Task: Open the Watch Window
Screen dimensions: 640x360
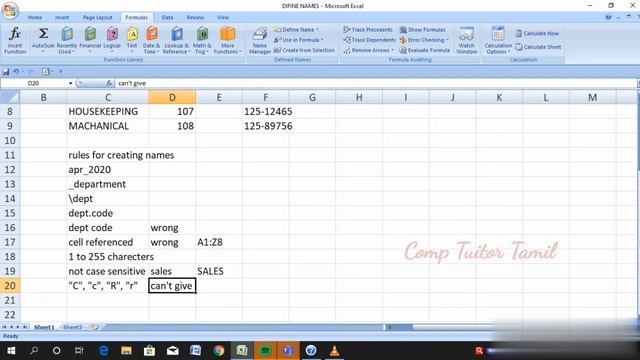Action: point(467,40)
